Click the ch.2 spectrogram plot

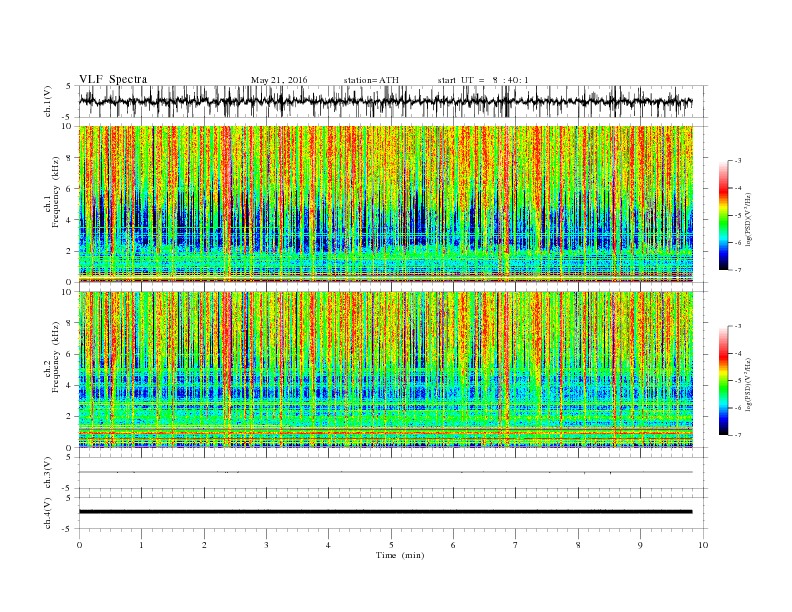coord(386,370)
